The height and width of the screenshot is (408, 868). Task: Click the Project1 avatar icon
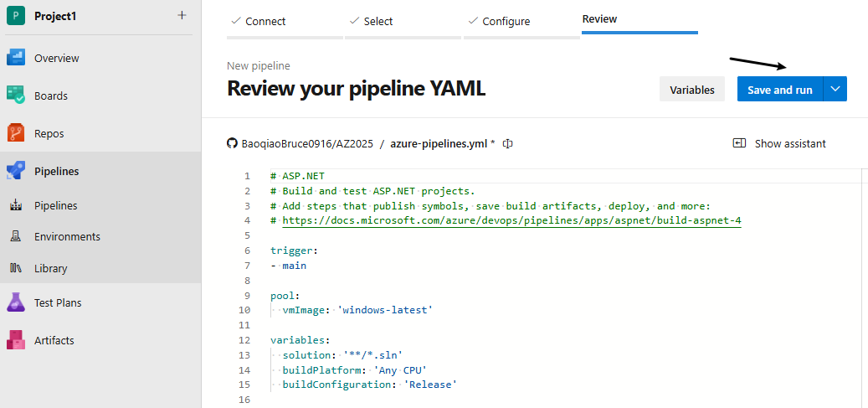tap(15, 16)
